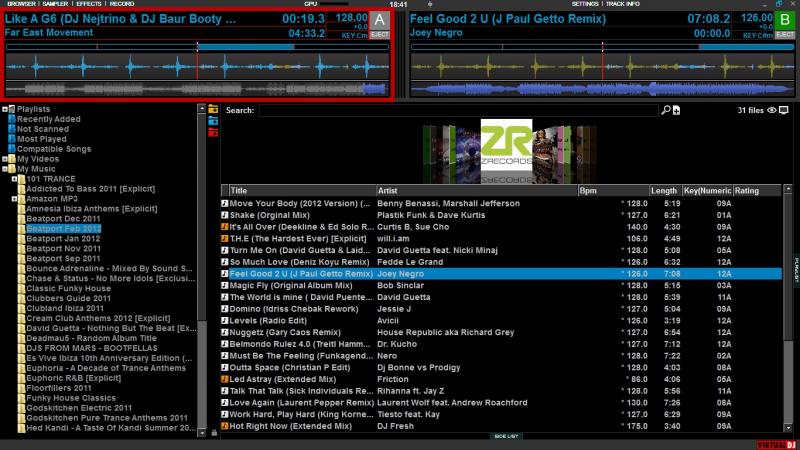Click the orange note icon for Hot Right Now

tap(224, 426)
